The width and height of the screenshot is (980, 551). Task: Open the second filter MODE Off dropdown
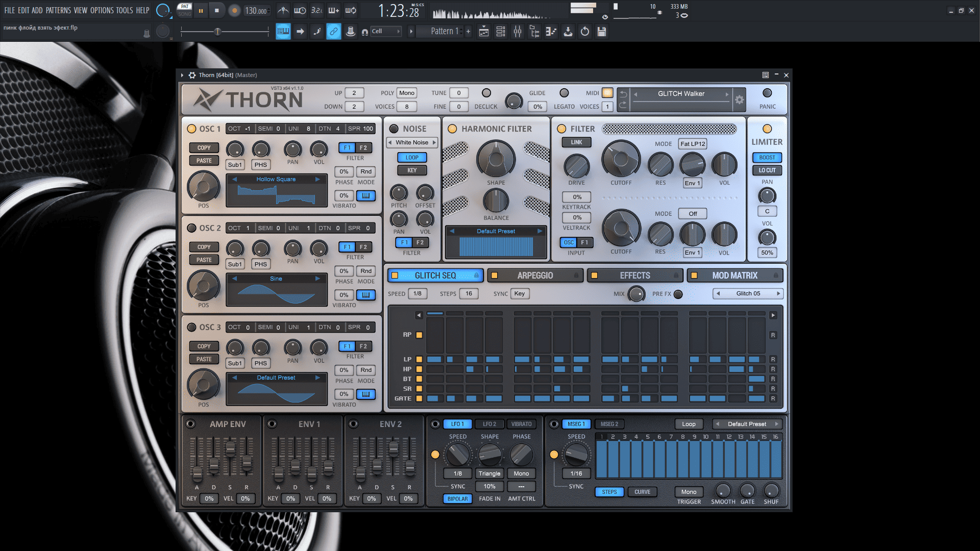[693, 214]
